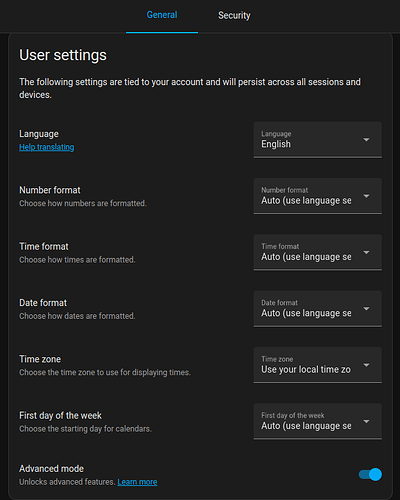Click the Time format dropdown arrow icon
Image resolution: width=400 pixels, height=500 pixels.
tap(366, 252)
